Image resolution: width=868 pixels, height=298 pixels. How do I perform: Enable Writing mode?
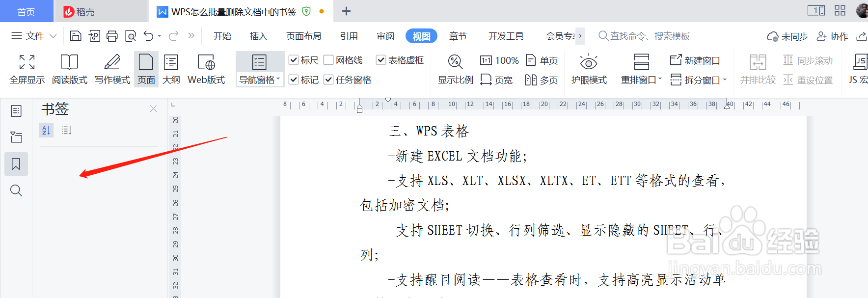coord(112,69)
